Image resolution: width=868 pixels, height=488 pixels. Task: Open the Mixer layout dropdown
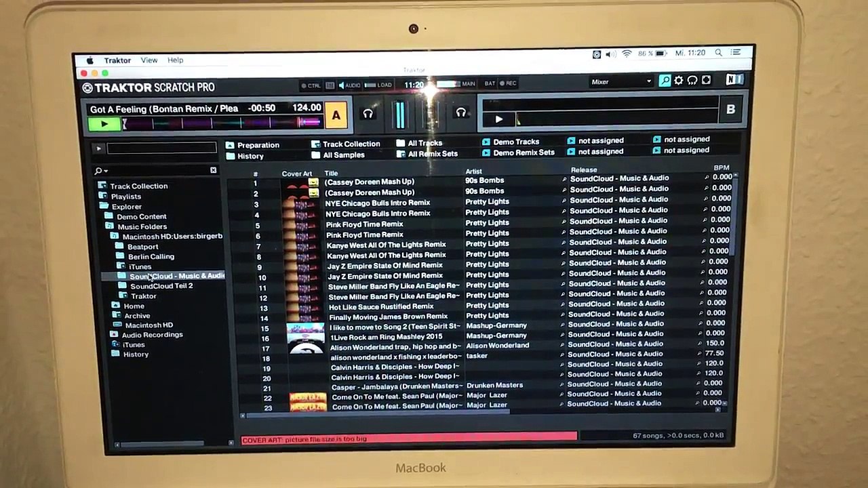[x=620, y=82]
